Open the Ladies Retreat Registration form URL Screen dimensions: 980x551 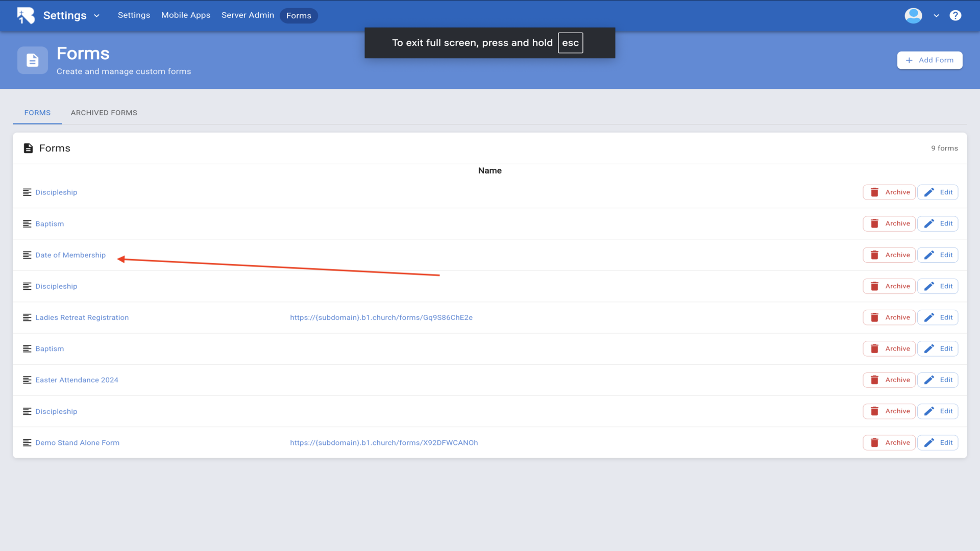click(x=381, y=317)
